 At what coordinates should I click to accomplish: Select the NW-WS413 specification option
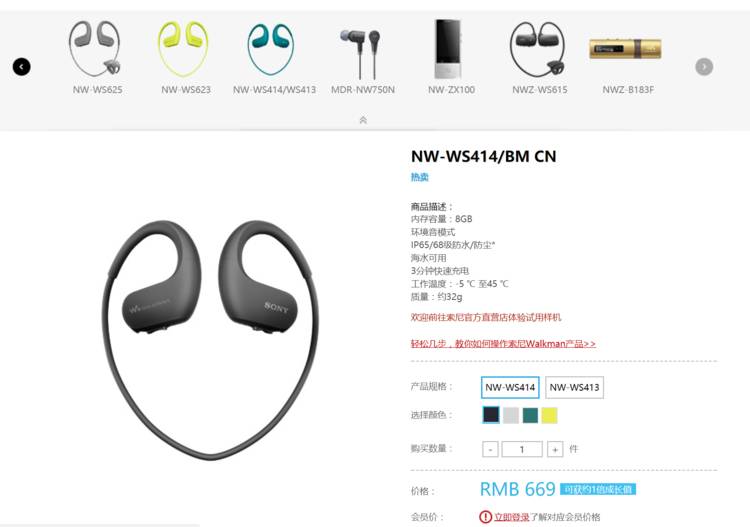(574, 387)
